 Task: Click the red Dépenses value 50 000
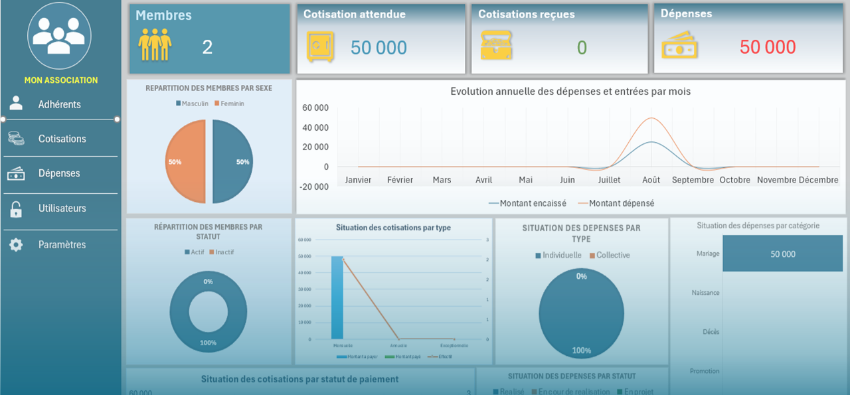pyautogui.click(x=768, y=47)
